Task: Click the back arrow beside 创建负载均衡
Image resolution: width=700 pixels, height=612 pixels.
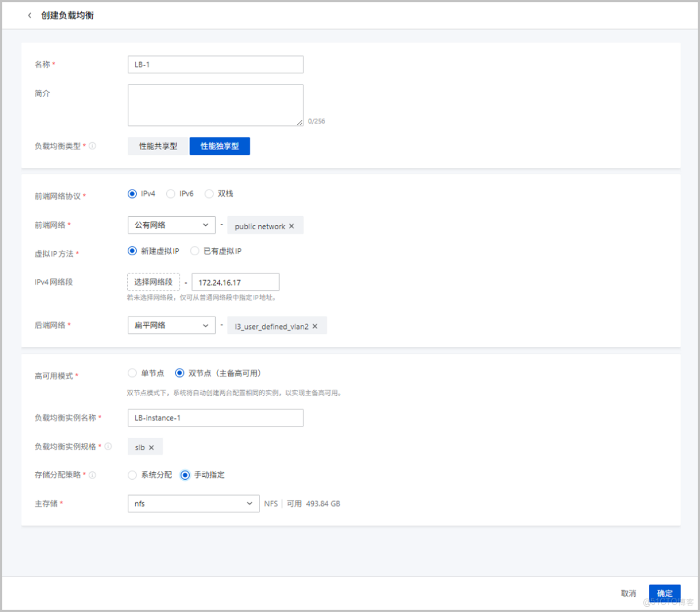Action: click(x=30, y=15)
